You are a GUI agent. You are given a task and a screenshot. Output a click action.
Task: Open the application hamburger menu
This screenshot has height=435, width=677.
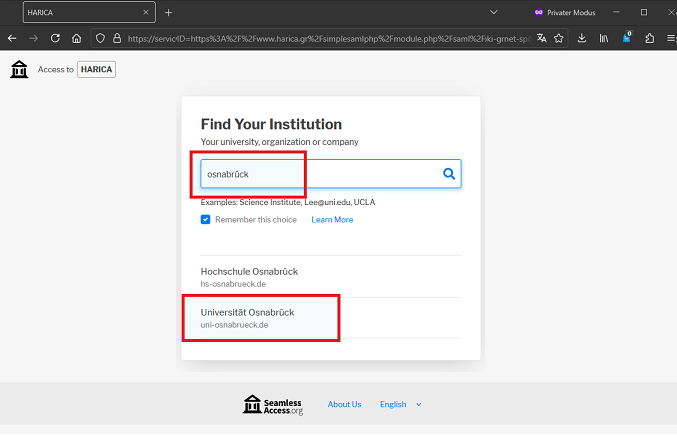(671, 38)
